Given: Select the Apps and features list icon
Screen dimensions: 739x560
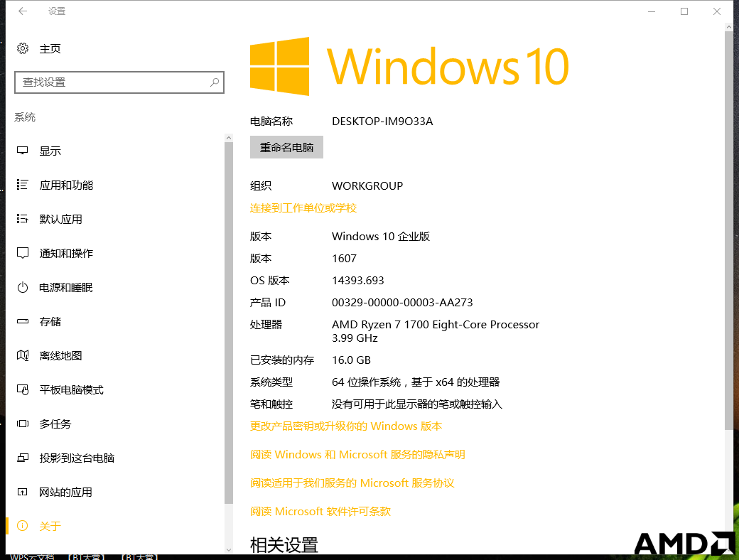Looking at the screenshot, I should click(23, 185).
